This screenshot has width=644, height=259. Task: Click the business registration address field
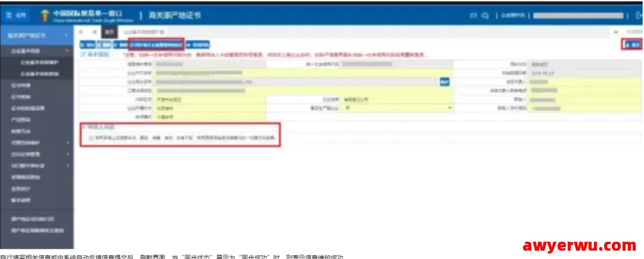(303, 91)
